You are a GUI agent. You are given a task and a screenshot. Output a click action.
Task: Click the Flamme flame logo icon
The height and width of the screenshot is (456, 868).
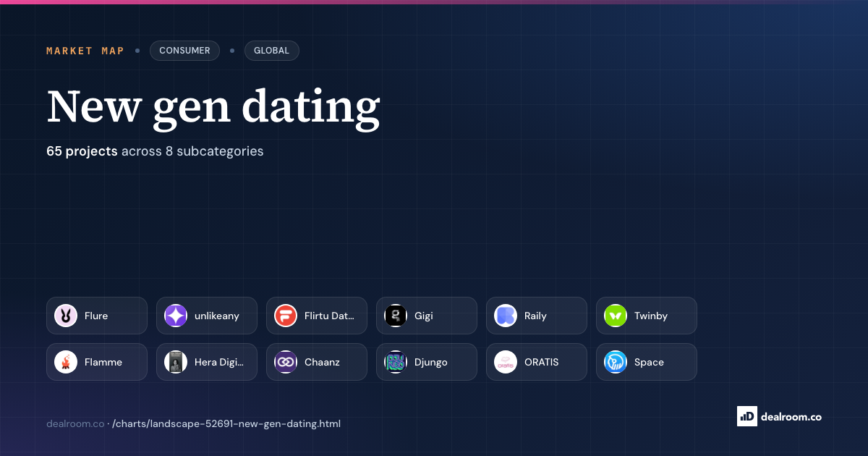[66, 362]
